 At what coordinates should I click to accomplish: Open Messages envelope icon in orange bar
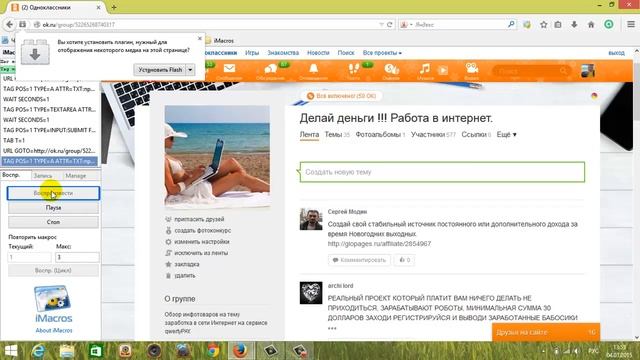[229, 69]
